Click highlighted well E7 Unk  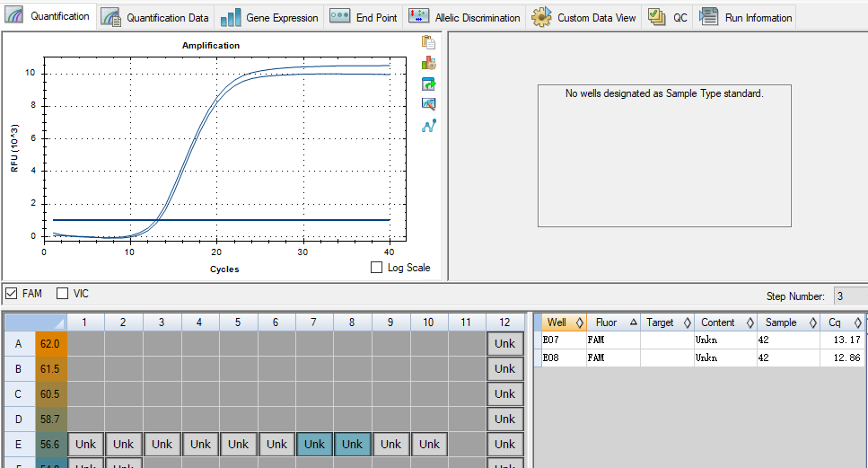(x=314, y=444)
